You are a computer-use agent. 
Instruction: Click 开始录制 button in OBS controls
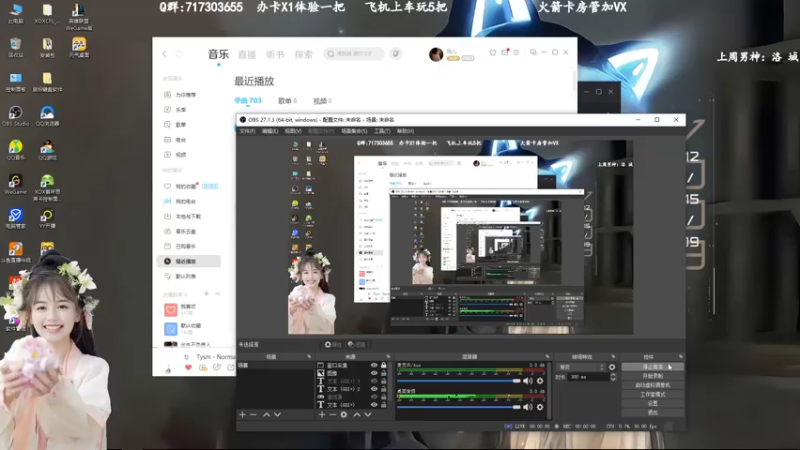click(653, 376)
